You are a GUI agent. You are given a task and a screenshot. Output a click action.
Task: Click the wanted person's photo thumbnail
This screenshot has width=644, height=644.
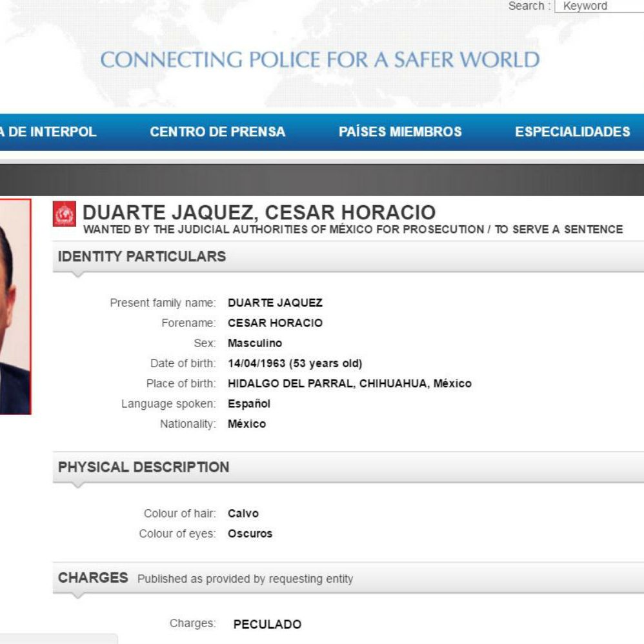coord(15,307)
